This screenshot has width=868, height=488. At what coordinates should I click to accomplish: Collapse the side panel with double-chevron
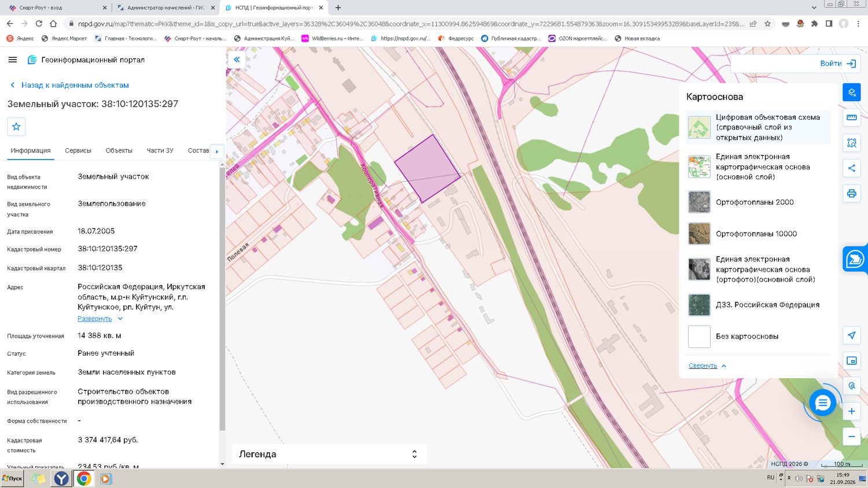click(237, 60)
